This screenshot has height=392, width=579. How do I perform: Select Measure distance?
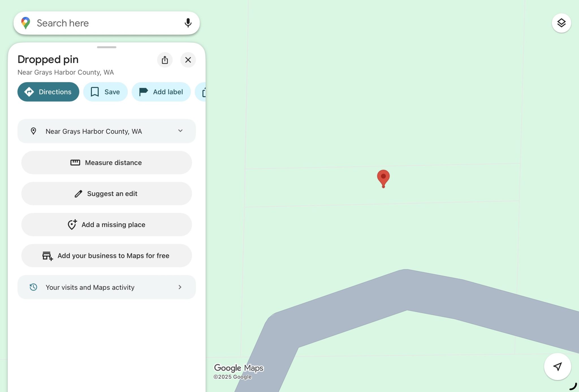(x=106, y=163)
